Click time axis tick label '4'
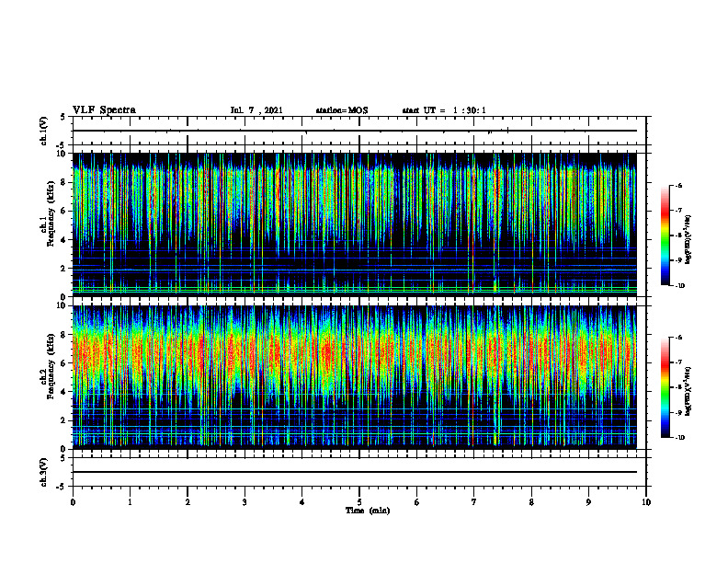Screen dimensions: 728x563 coord(302,502)
